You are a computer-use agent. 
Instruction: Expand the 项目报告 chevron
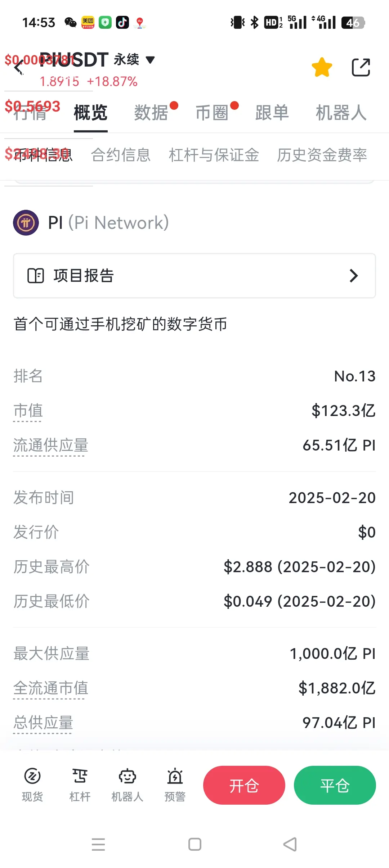pos(354,276)
